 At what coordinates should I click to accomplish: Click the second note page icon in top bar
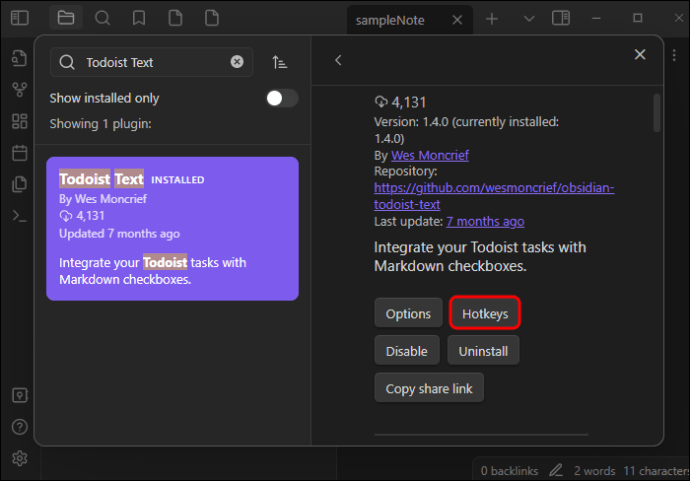tap(212, 18)
